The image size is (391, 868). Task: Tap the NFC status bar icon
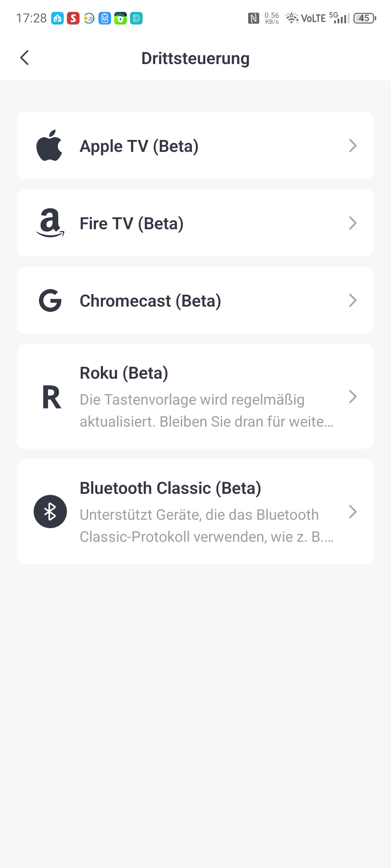[253, 18]
